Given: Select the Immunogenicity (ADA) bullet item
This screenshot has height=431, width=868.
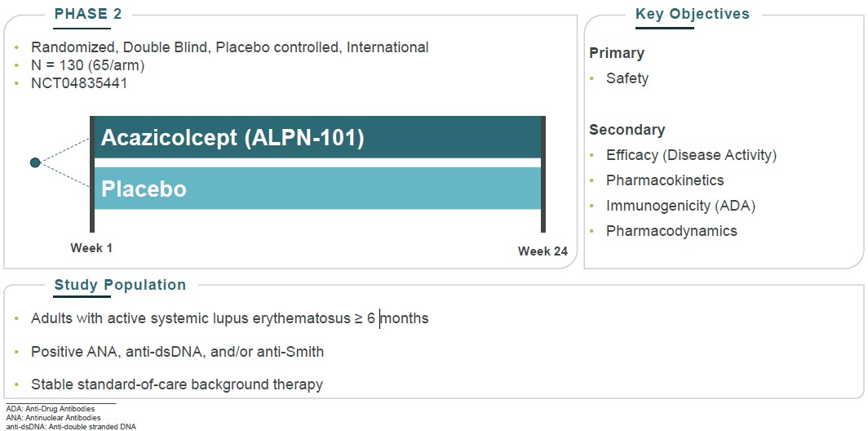Looking at the screenshot, I should point(680,206).
